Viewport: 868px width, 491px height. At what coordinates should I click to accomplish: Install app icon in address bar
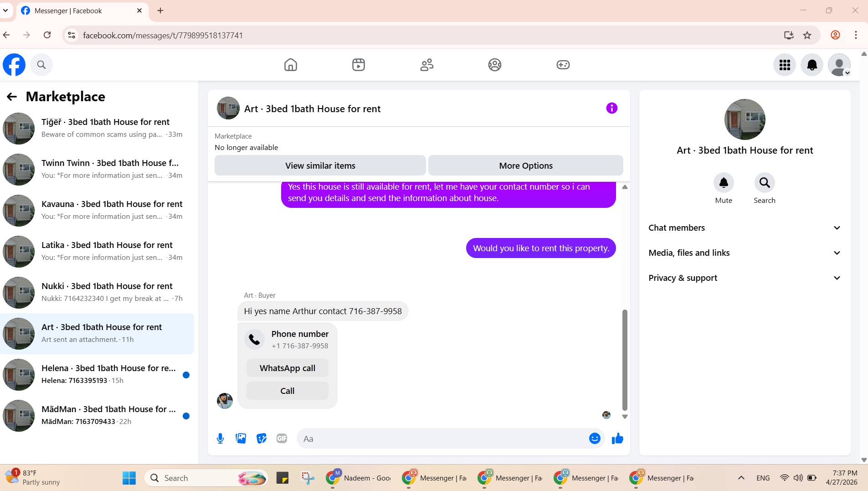coord(789,35)
